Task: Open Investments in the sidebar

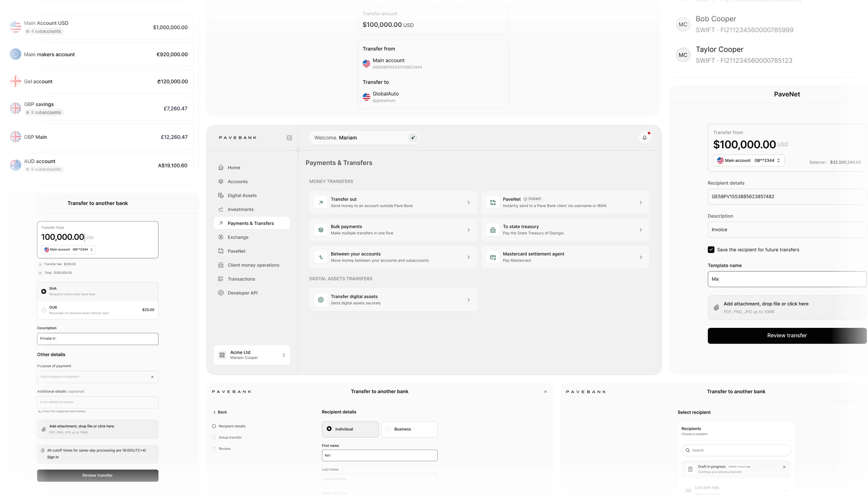Action: click(x=252, y=209)
